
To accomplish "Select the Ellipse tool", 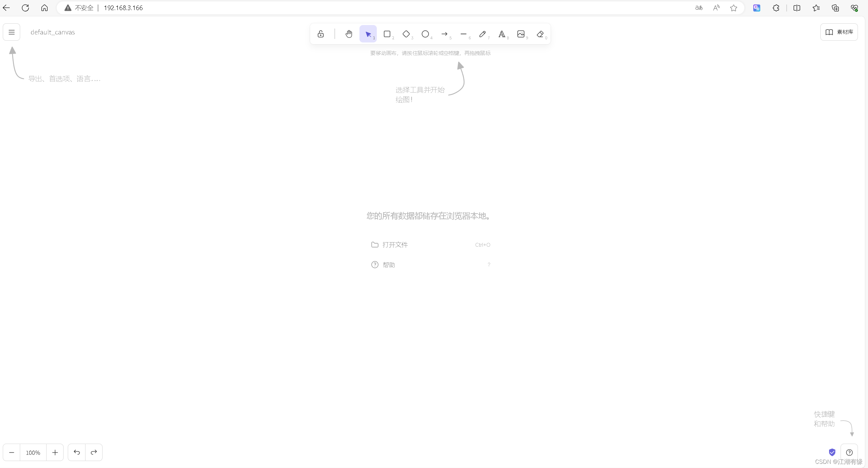I will pyautogui.click(x=425, y=34).
